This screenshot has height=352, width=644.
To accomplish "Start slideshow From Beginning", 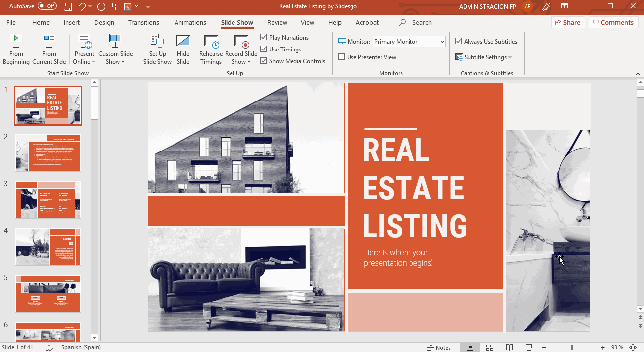I will coord(16,49).
